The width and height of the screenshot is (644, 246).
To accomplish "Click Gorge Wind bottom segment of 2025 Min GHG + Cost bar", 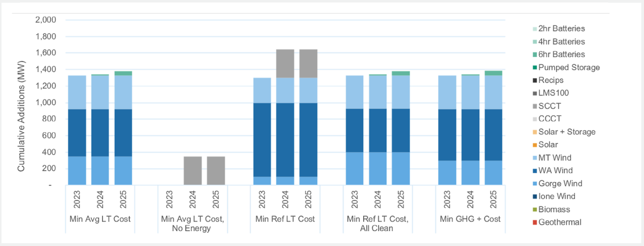I will [494, 173].
